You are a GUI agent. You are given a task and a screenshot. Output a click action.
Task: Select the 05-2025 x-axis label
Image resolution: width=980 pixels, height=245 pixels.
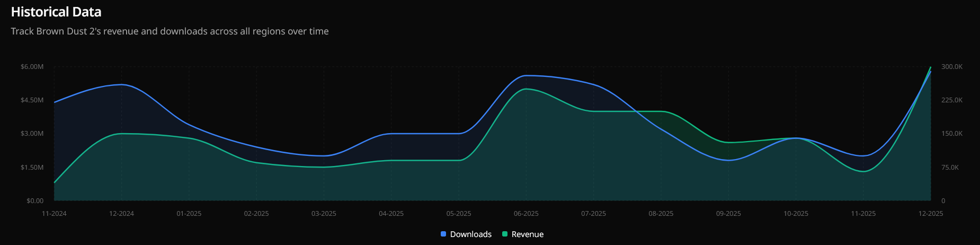point(459,214)
